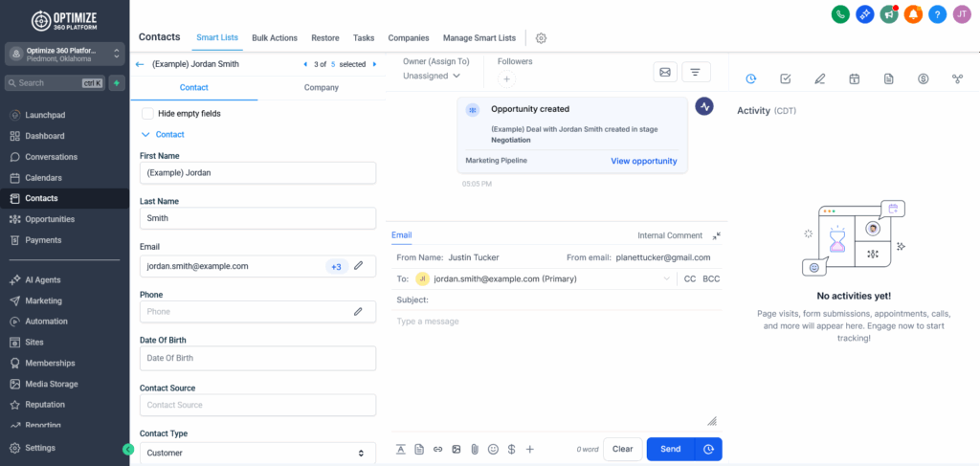
Task: Attach a file with paperclip icon
Action: pos(475,449)
